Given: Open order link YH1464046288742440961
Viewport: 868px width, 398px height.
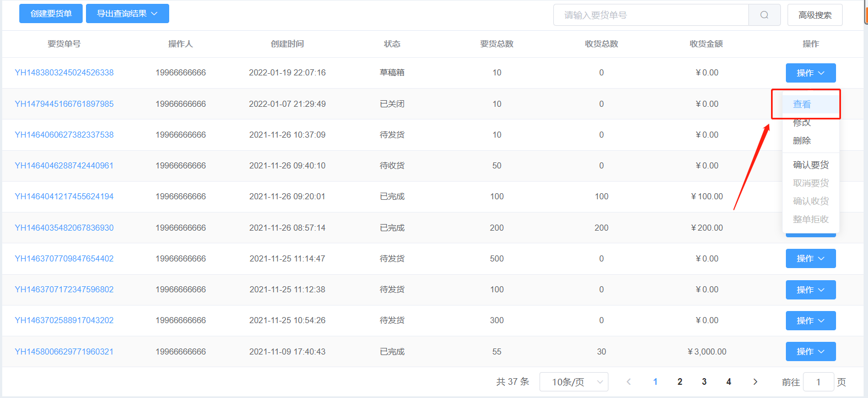Looking at the screenshot, I should 64,166.
